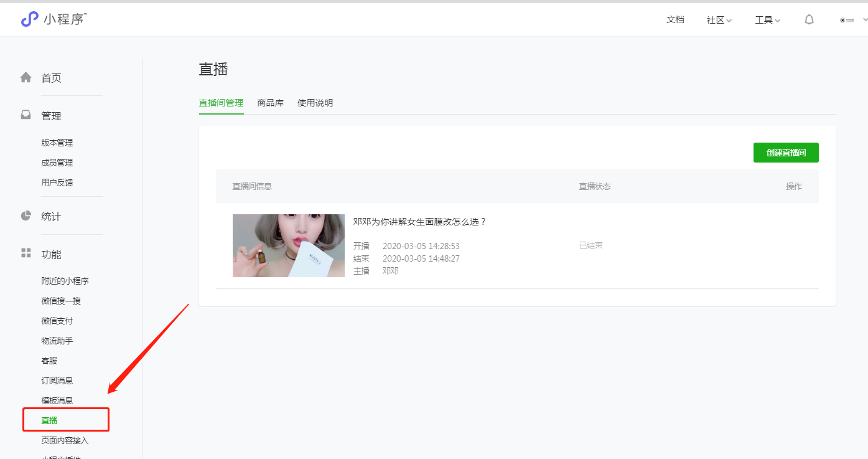This screenshot has width=868, height=459.
Task: Open 用户反馈
Action: [57, 182]
